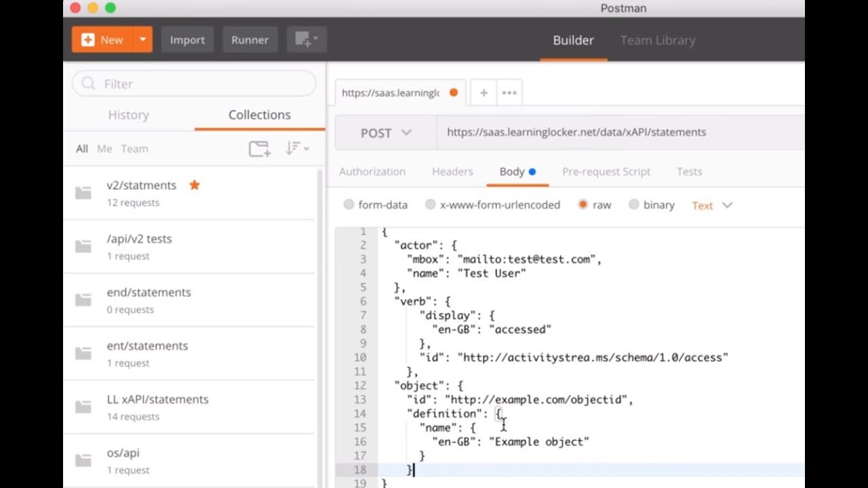This screenshot has height=488, width=868.
Task: Open the Pre-request Script tab
Action: [606, 171]
